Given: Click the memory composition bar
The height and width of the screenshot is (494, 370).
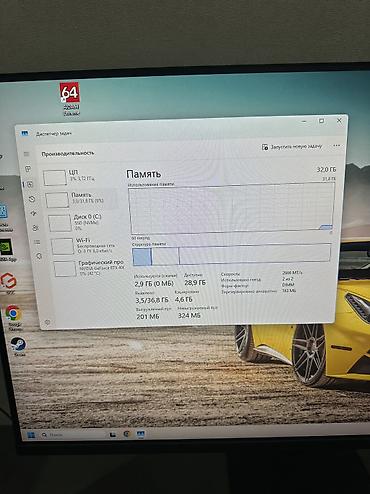Looking at the screenshot, I should (232, 255).
